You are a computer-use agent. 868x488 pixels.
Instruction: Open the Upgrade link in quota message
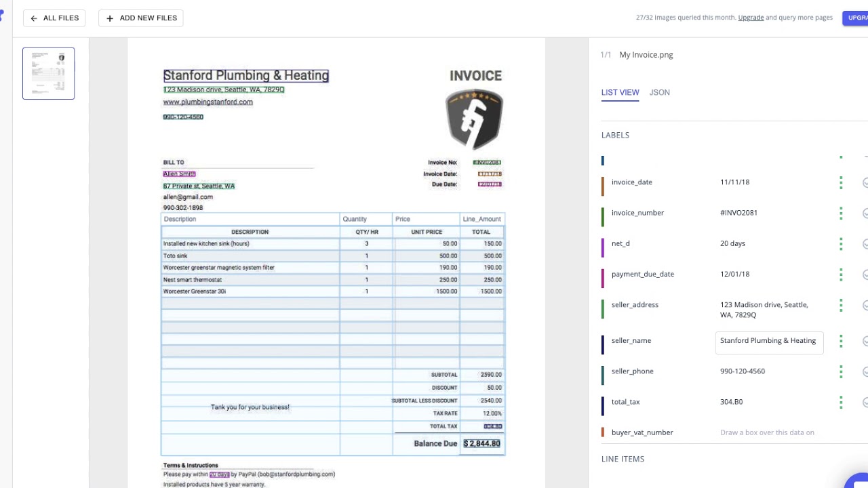pyautogui.click(x=751, y=18)
